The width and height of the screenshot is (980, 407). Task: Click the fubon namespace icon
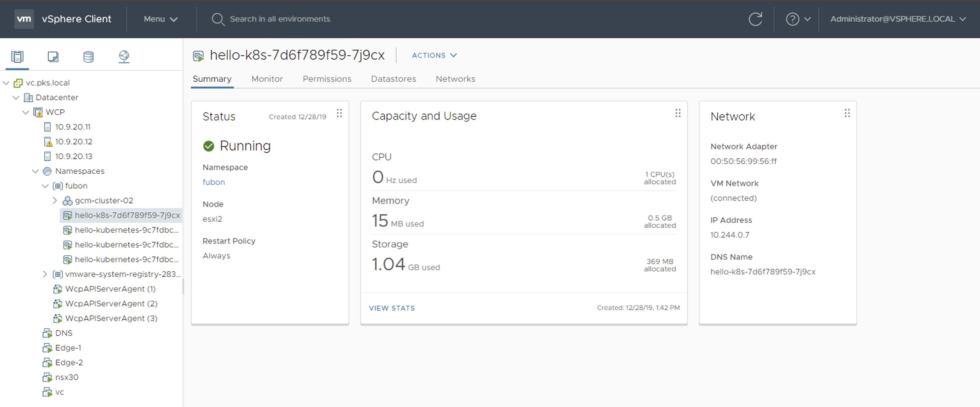[x=57, y=186]
